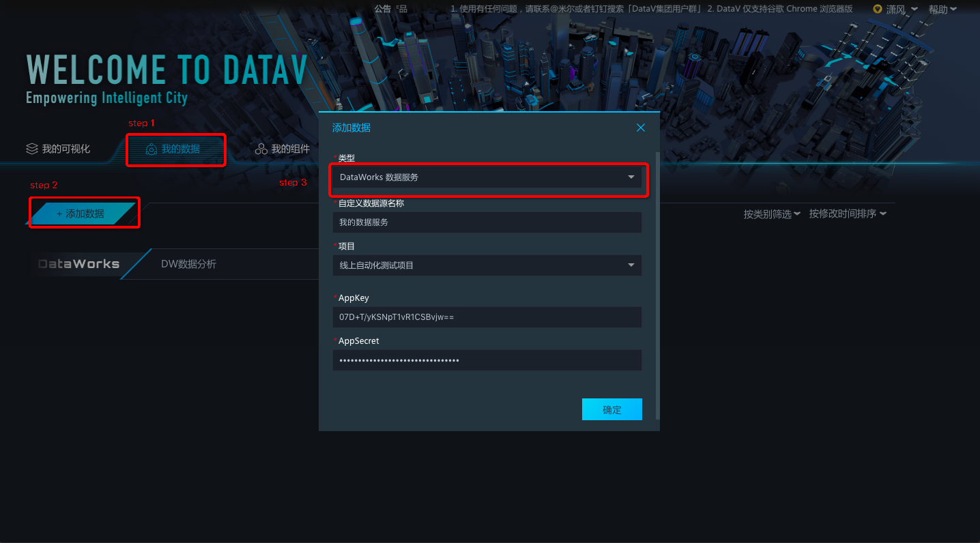Click the component icon of 我的组件
Viewport: 980px width, 543px height.
pos(261,149)
